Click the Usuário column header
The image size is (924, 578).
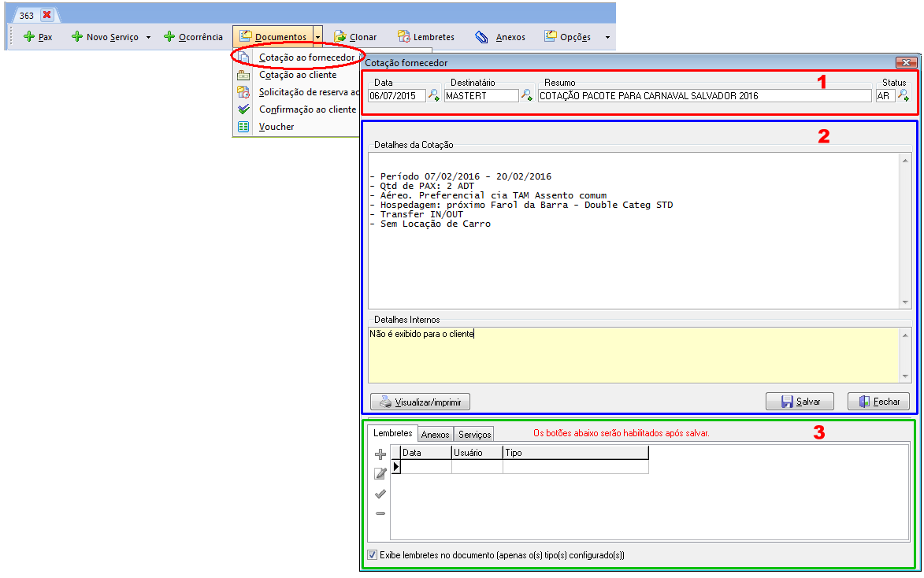click(477, 453)
